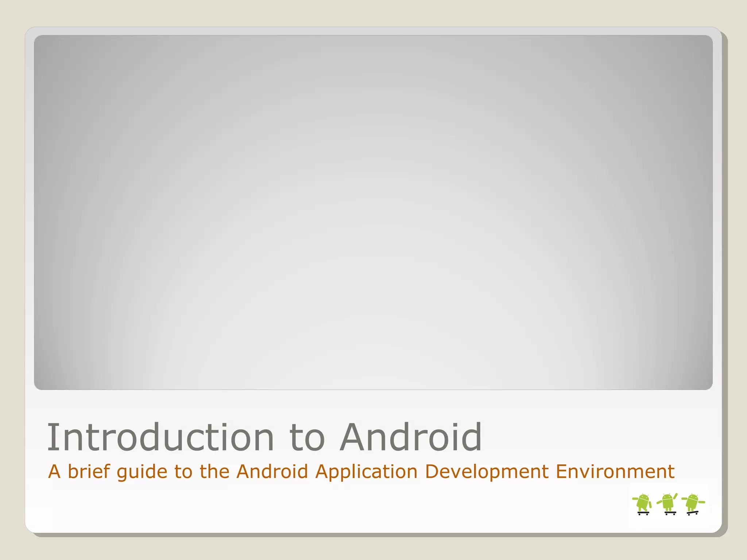Click the large gray gradient picture panel
The width and height of the screenshot is (747, 560).
click(373, 212)
